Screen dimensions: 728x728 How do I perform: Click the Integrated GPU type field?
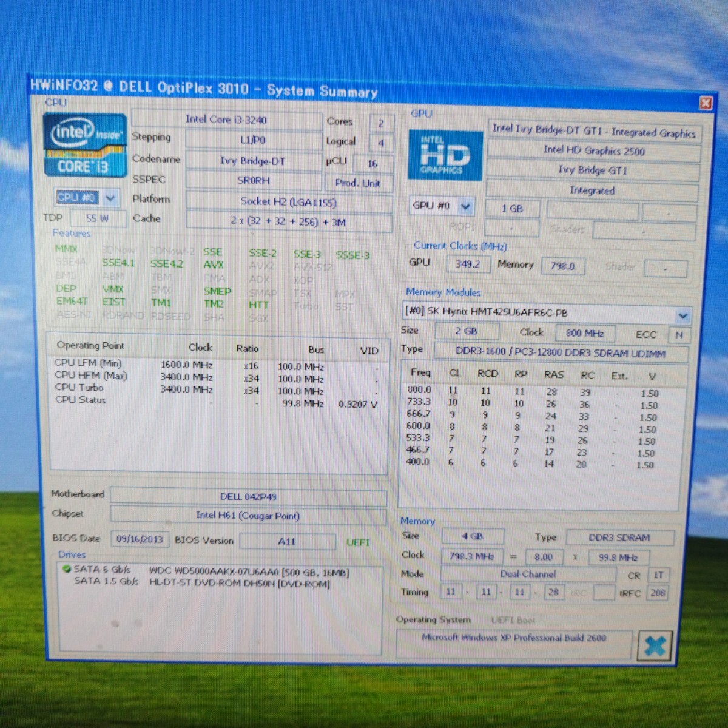(x=592, y=190)
